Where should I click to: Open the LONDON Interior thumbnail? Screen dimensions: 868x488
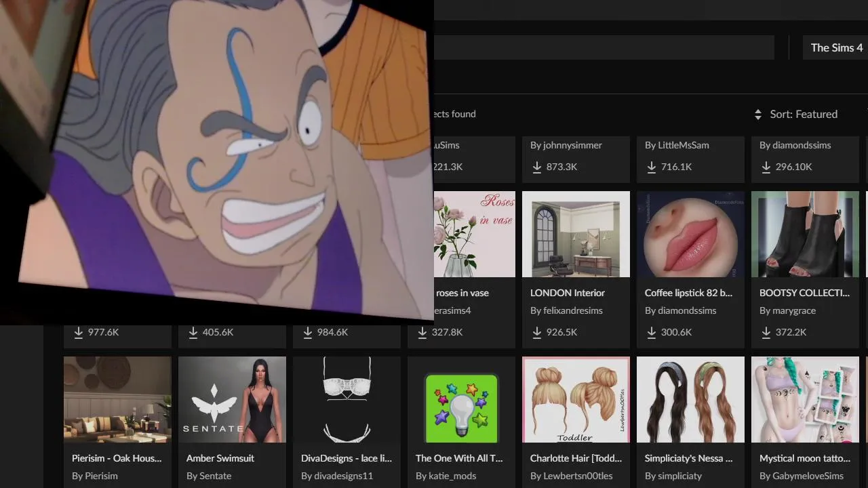point(576,234)
